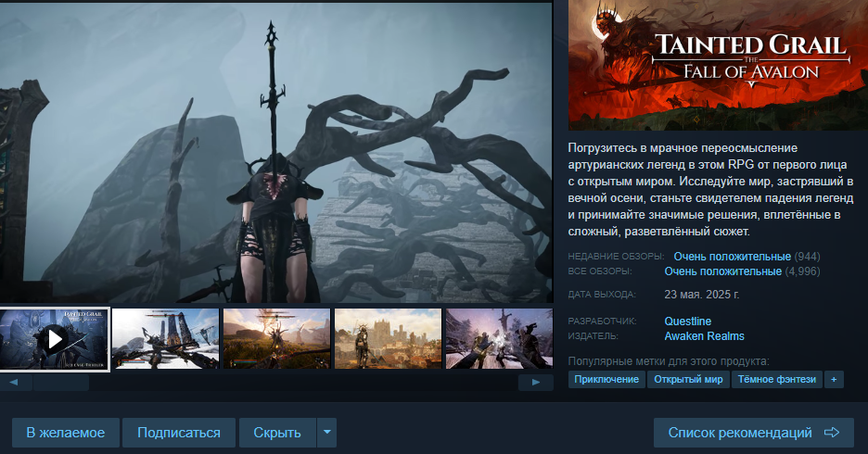
Task: Click the label НЕДАВНИЕ ОБЗОРЫ:
Action: 616,257
